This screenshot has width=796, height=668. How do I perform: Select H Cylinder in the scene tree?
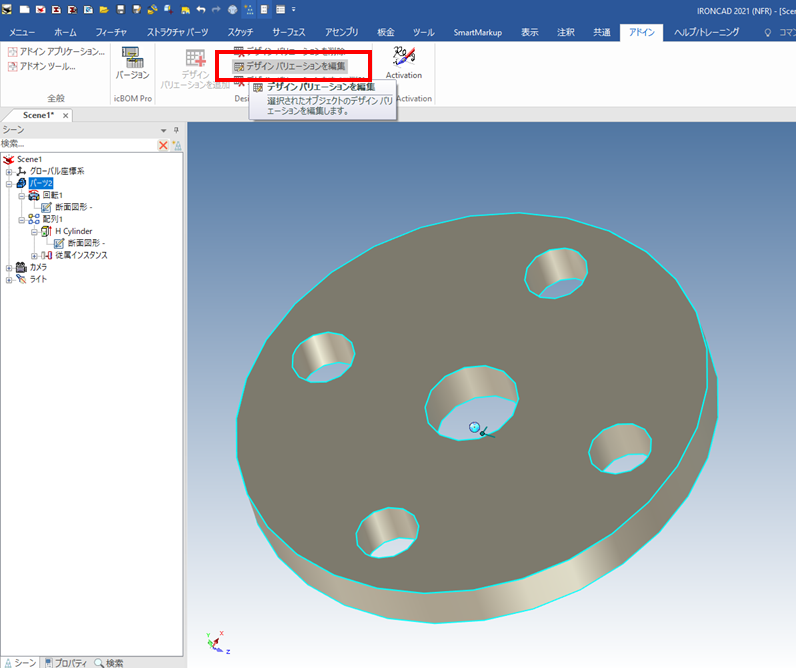(x=73, y=231)
